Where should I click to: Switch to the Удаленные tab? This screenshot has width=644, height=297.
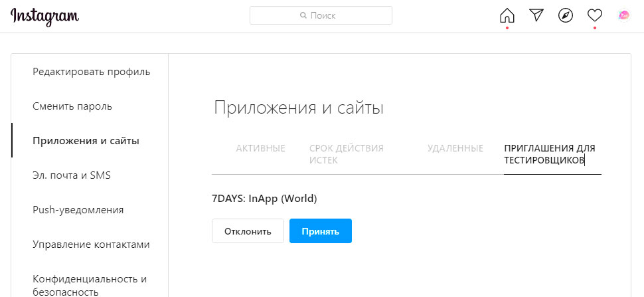pyautogui.click(x=455, y=148)
